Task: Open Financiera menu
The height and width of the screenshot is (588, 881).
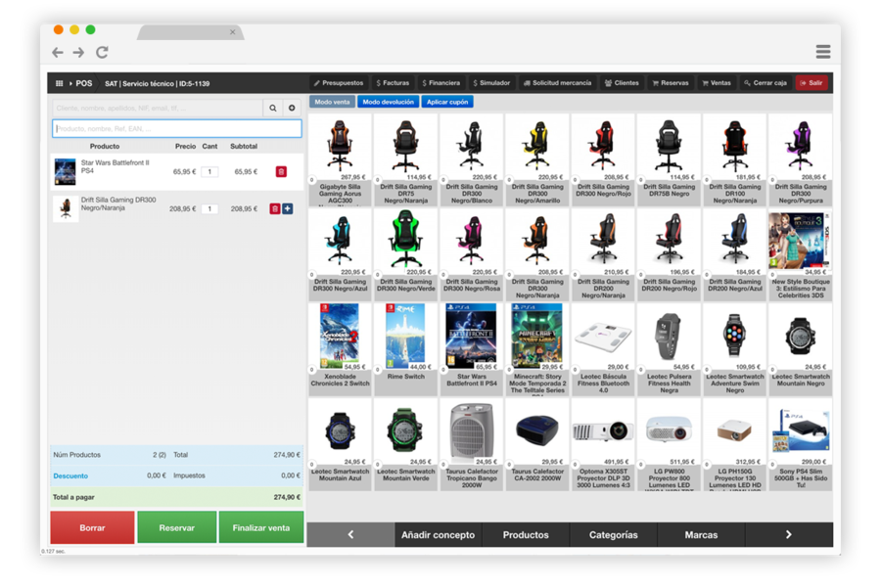Action: 441,83
